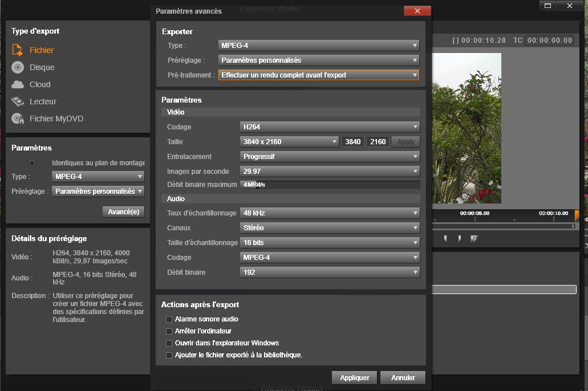Click the Annuler button

[403, 377]
